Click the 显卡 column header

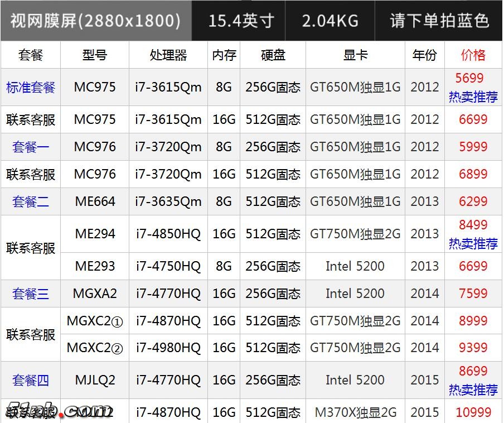tap(355, 55)
